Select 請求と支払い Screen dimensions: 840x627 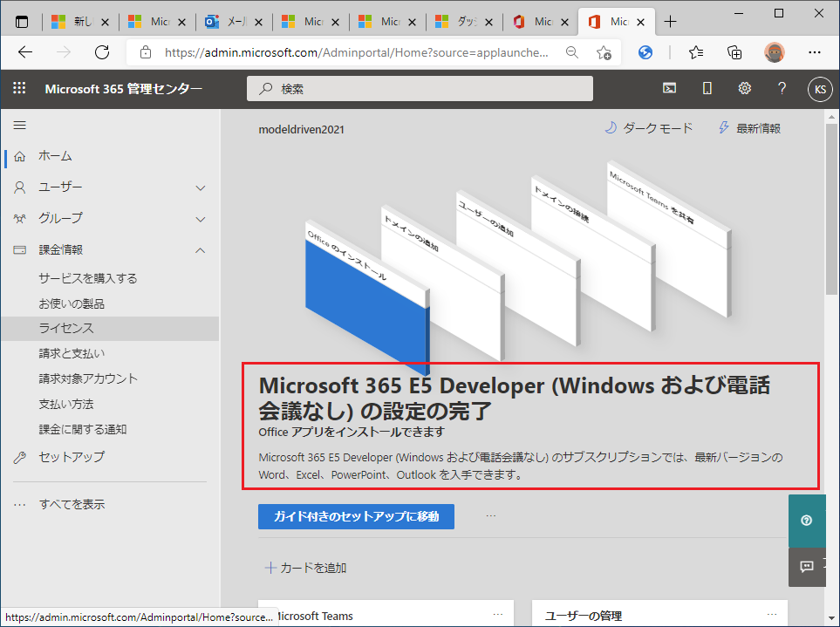[72, 353]
